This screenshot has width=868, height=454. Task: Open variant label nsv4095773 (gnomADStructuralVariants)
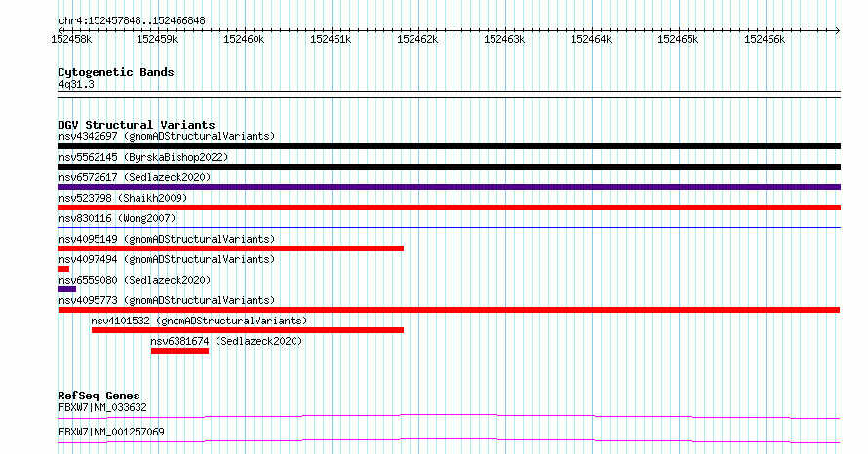point(167,300)
